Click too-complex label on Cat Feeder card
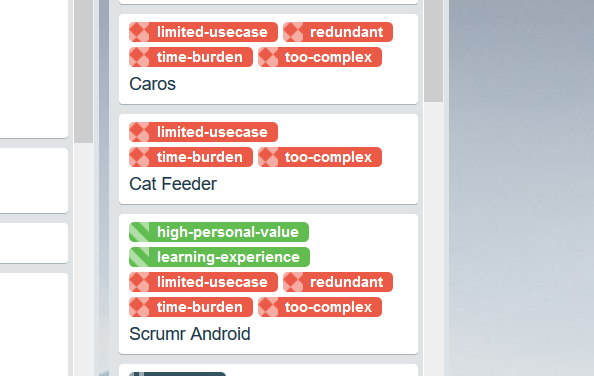The image size is (594, 376). [x=320, y=157]
